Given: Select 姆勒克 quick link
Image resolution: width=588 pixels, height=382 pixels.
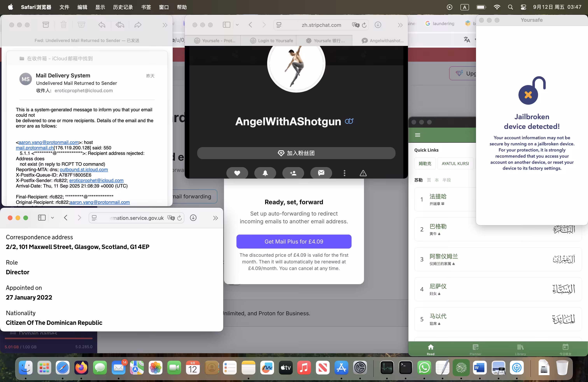Looking at the screenshot, I should [425, 163].
